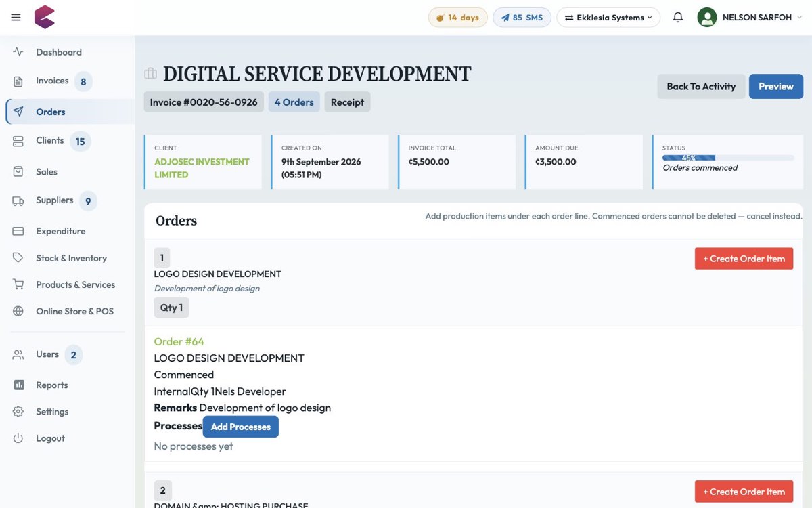The image size is (812, 508).
Task: Create order item for Logo Design Development
Action: 744,259
